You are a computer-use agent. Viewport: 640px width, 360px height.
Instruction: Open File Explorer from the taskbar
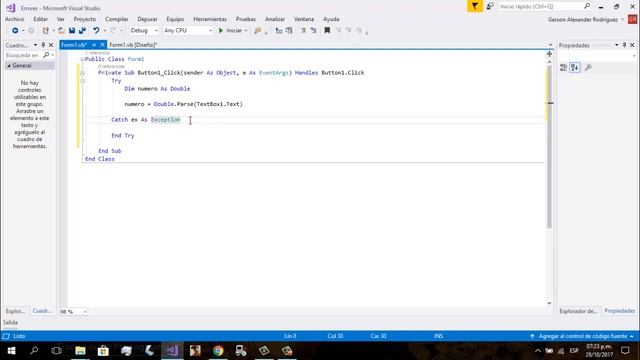coord(80,351)
